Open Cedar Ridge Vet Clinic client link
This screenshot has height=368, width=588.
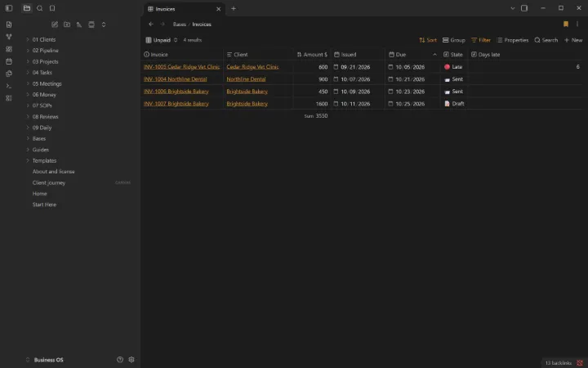[252, 67]
